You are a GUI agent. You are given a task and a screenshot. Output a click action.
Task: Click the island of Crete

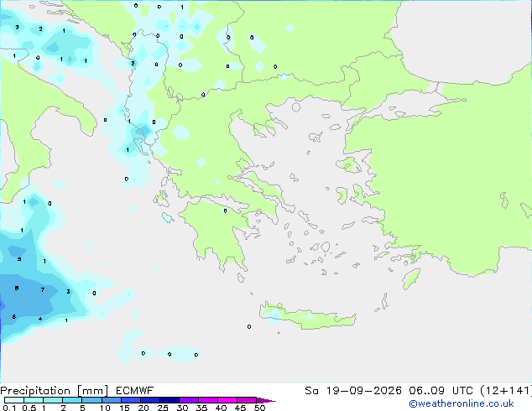[x=307, y=316]
